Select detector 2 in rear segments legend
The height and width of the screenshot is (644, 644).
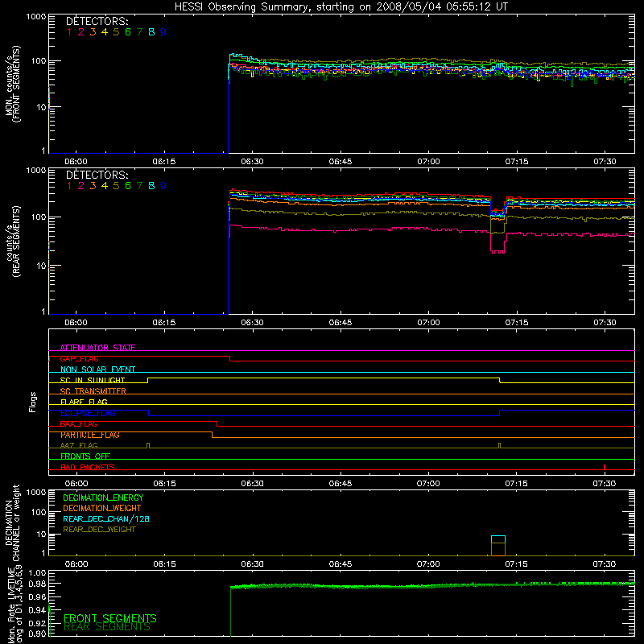pos(81,186)
